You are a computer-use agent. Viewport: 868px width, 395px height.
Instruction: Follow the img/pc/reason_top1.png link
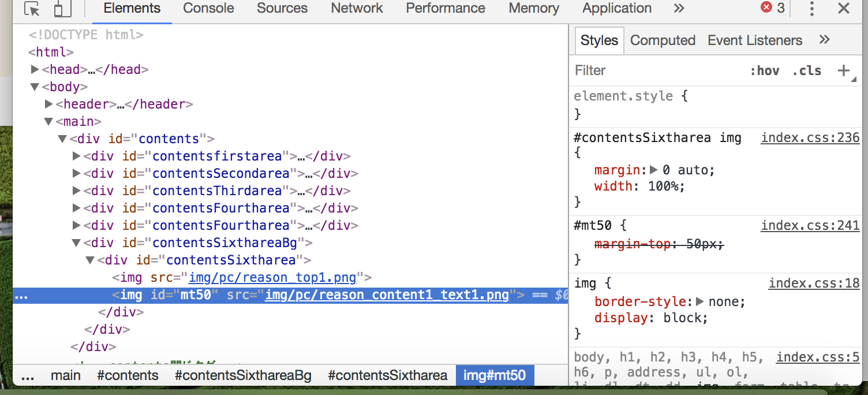(x=272, y=278)
